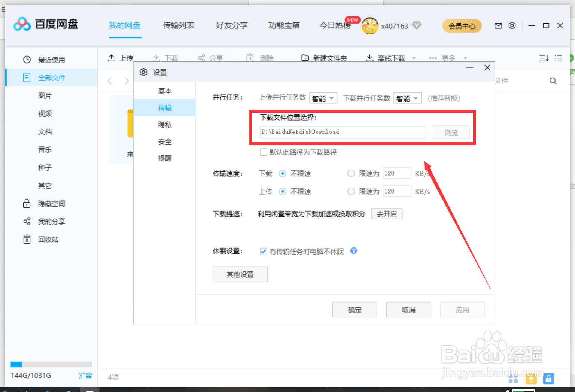Open the mail messages icon
The width and height of the screenshot is (575, 392).
(498, 25)
